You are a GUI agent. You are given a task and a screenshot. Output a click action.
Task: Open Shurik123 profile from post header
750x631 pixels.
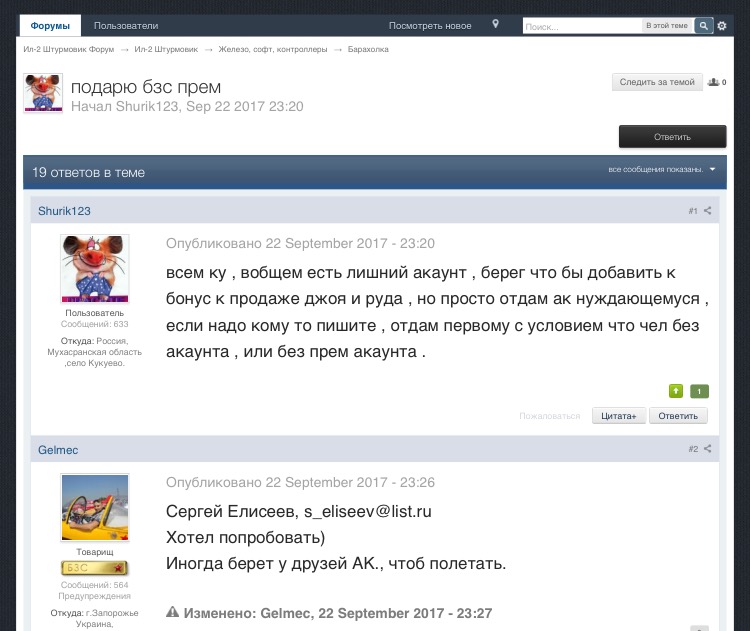pyautogui.click(x=64, y=211)
